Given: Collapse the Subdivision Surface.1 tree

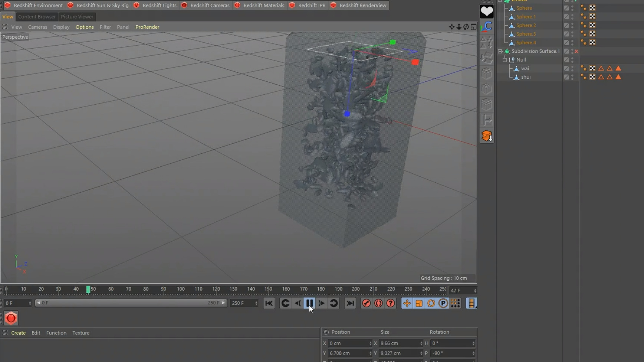Looking at the screenshot, I should tap(500, 51).
